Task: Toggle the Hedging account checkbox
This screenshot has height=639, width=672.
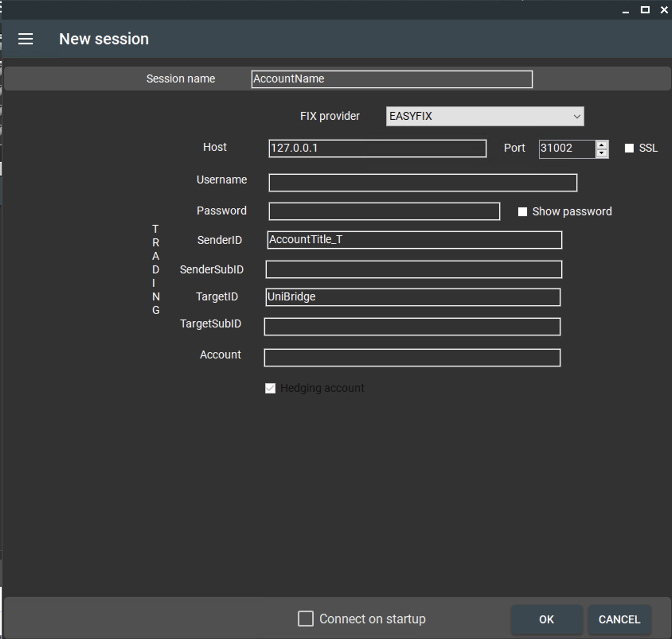Action: (x=270, y=388)
